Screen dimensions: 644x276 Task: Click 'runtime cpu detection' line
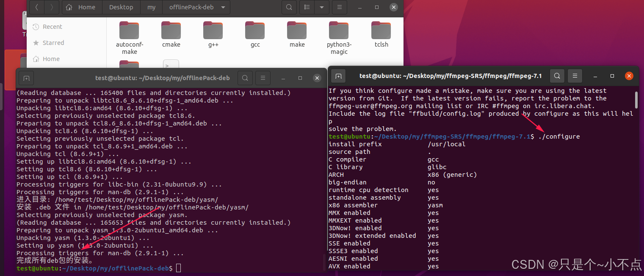point(384,190)
